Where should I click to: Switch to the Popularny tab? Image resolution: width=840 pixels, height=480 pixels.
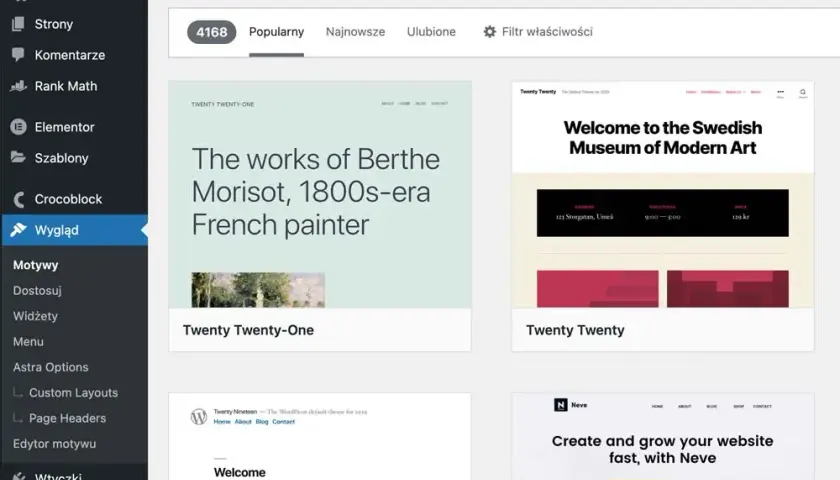point(276,32)
